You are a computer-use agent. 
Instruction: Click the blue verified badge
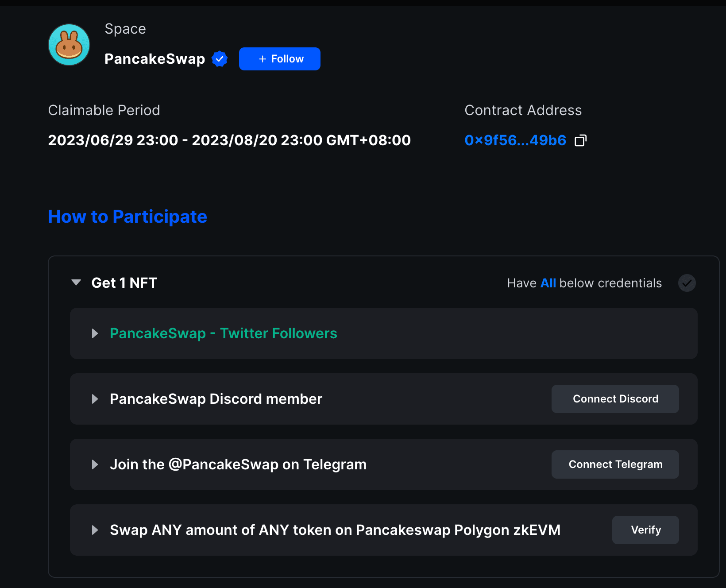point(220,59)
